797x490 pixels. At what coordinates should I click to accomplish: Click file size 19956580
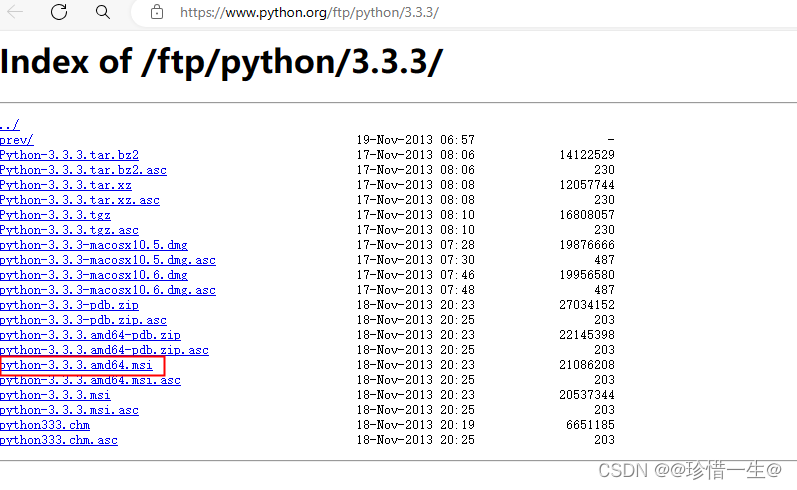point(587,275)
